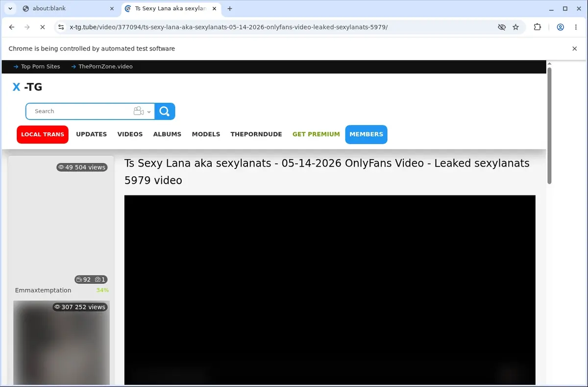Click the 34% rating text
Image resolution: width=588 pixels, height=387 pixels.
[102, 290]
